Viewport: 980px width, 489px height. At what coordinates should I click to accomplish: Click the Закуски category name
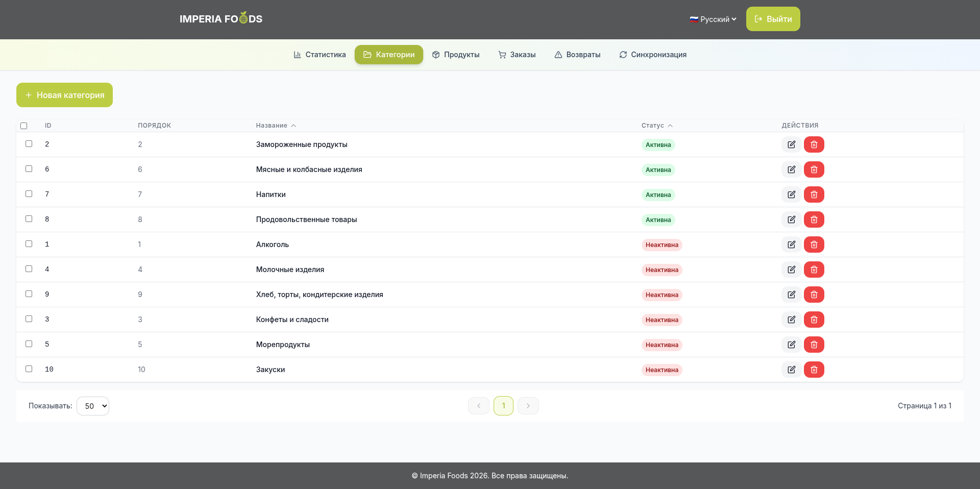(x=271, y=370)
